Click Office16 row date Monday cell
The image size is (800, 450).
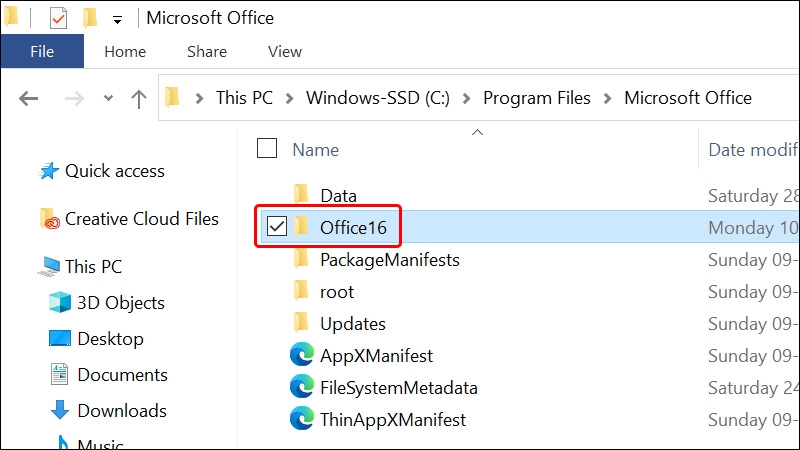pyautogui.click(x=753, y=228)
